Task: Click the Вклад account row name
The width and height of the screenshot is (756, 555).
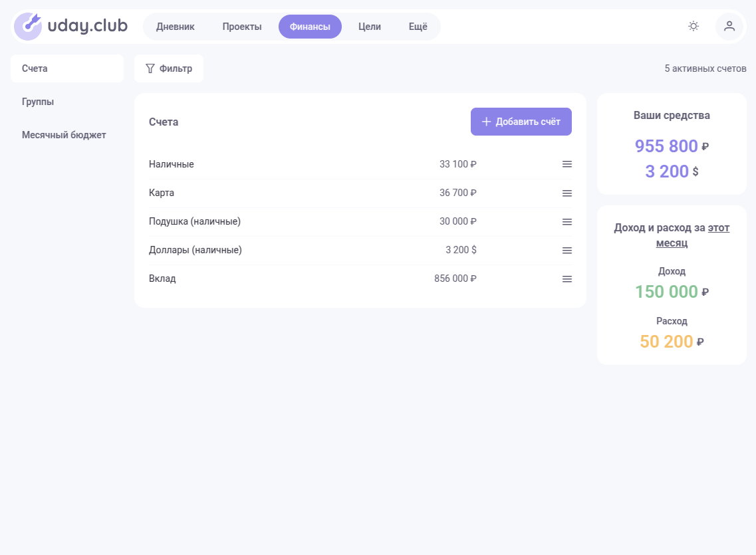Action: pyautogui.click(x=162, y=279)
